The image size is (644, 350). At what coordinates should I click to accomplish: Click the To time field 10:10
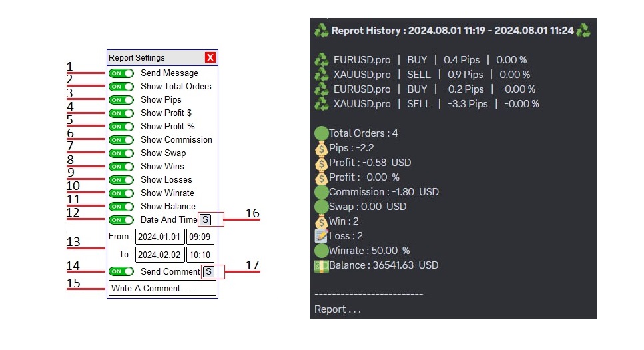(x=200, y=255)
